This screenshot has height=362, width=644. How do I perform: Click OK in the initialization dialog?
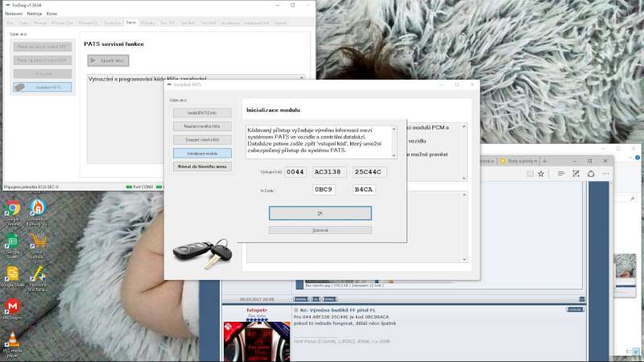coord(320,213)
